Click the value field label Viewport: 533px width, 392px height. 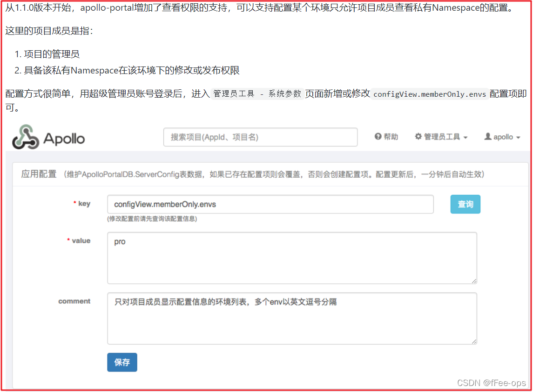81,240
